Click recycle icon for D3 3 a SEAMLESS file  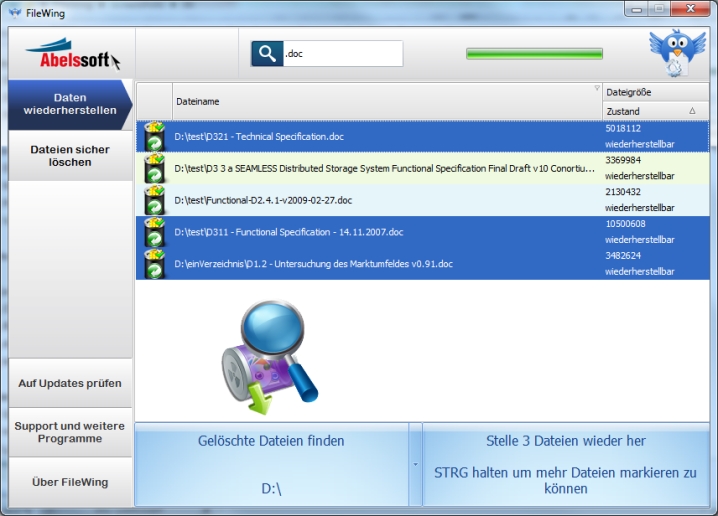click(x=154, y=167)
